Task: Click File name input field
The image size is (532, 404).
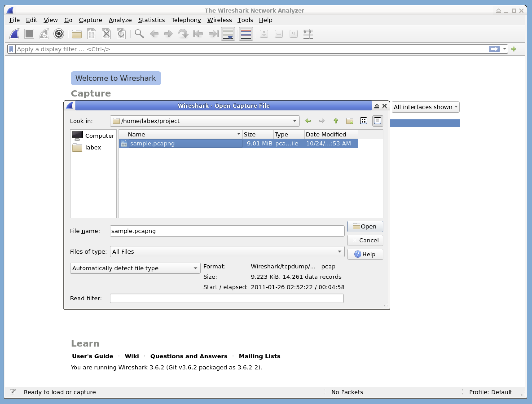Action: click(x=227, y=231)
